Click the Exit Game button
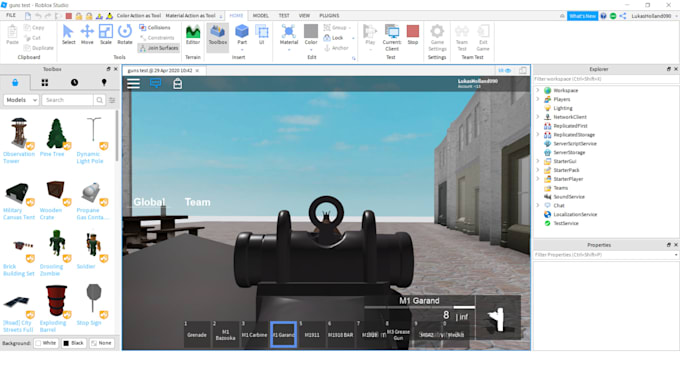Screen dimensions: 680x365 (483, 37)
